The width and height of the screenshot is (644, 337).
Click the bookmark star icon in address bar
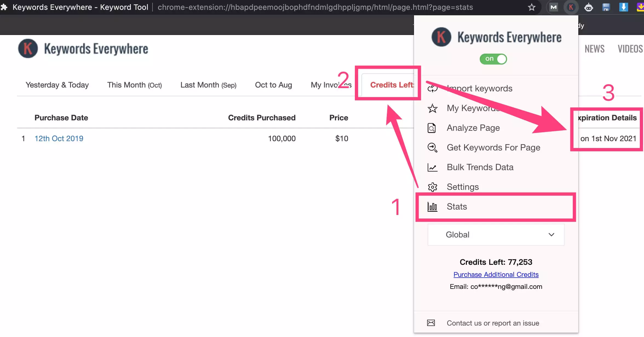[531, 7]
